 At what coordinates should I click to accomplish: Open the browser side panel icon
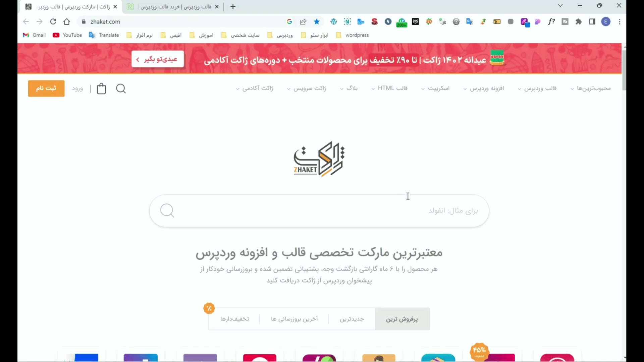tap(592, 22)
